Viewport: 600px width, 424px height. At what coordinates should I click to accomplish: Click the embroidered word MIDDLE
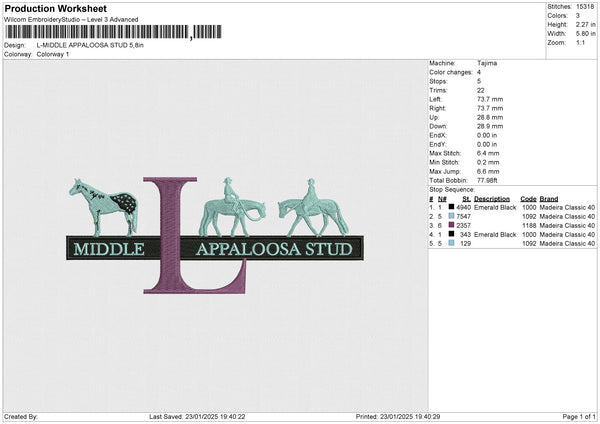point(109,249)
